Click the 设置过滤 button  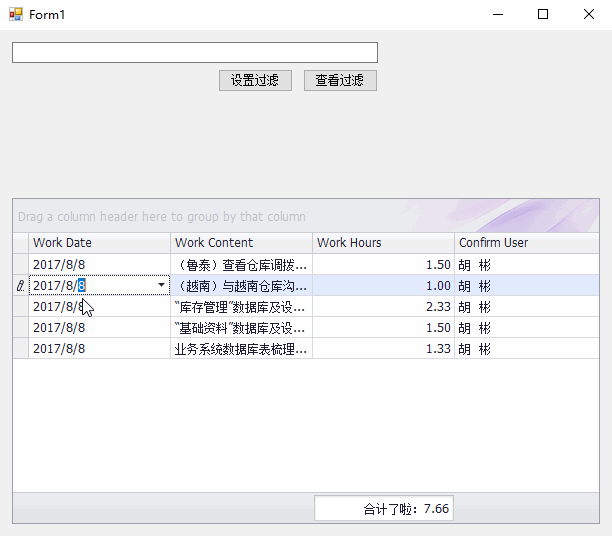pyautogui.click(x=255, y=80)
